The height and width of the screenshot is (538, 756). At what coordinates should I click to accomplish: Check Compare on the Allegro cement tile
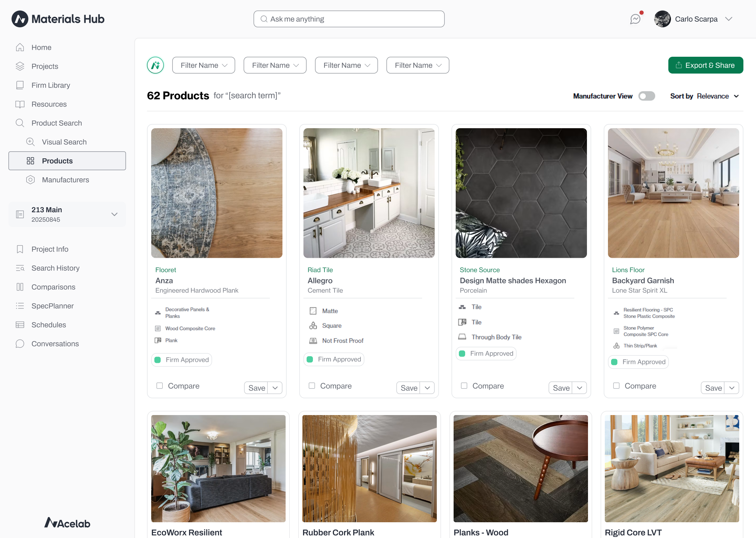(311, 385)
